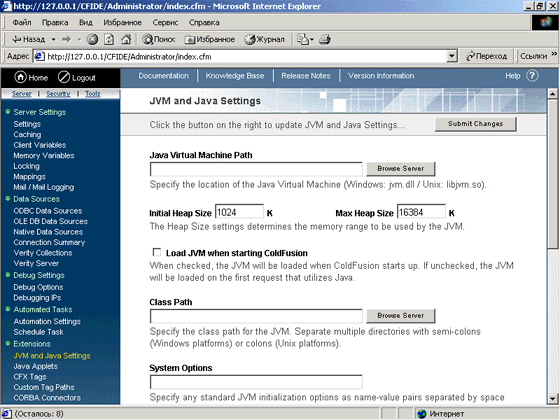Click the Logout icon
The width and height of the screenshot is (560, 420).
[64, 77]
